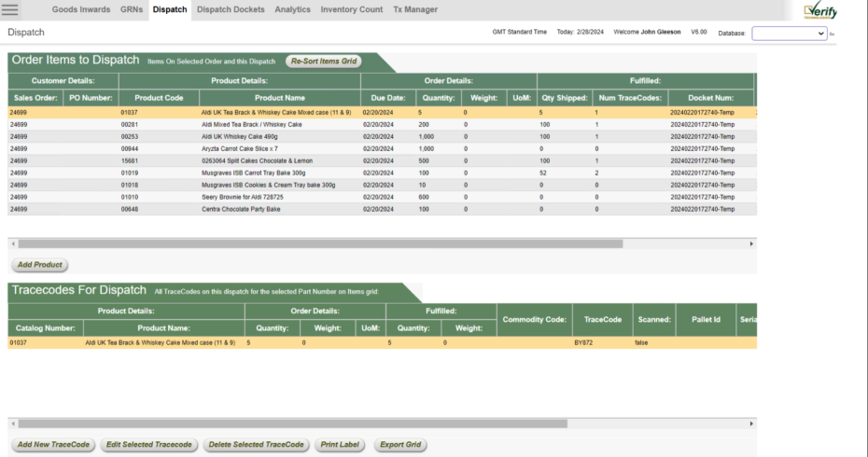Select the Seery Brownie for Aldi row
This screenshot has height=457, width=868.
241,197
